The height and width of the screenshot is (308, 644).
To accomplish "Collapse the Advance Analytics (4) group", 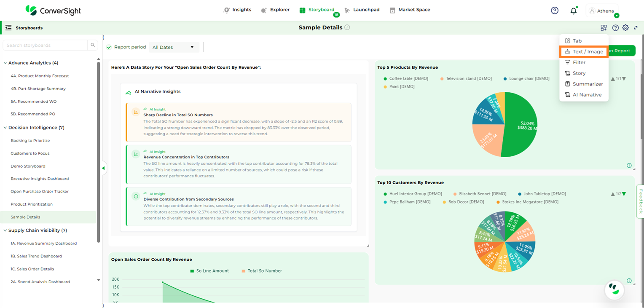I will [x=5, y=63].
